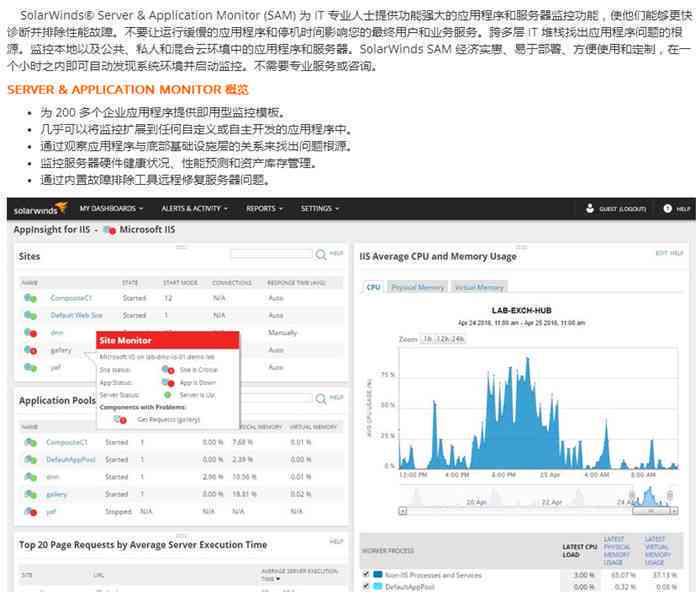
Task: Click the dnn site critical status icon
Action: (30, 333)
